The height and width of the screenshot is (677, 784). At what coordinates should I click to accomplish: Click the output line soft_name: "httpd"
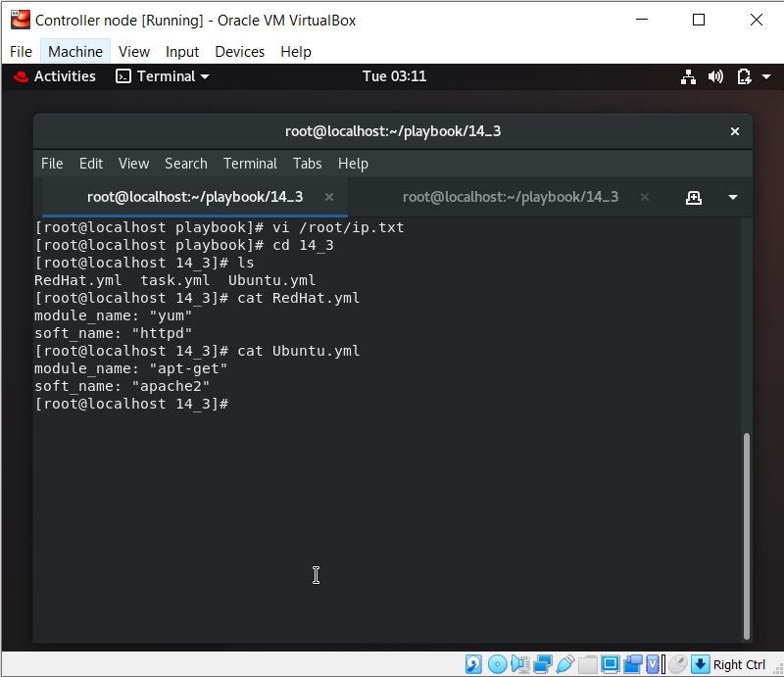pyautogui.click(x=113, y=333)
